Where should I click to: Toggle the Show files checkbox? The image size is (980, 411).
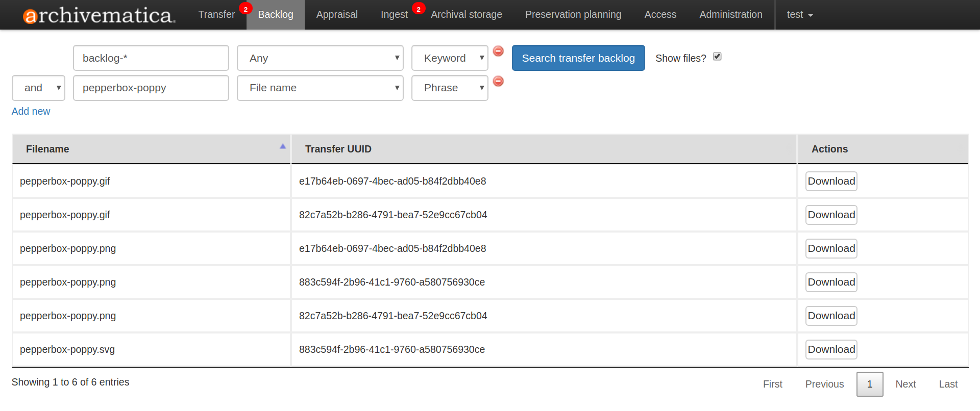(717, 57)
